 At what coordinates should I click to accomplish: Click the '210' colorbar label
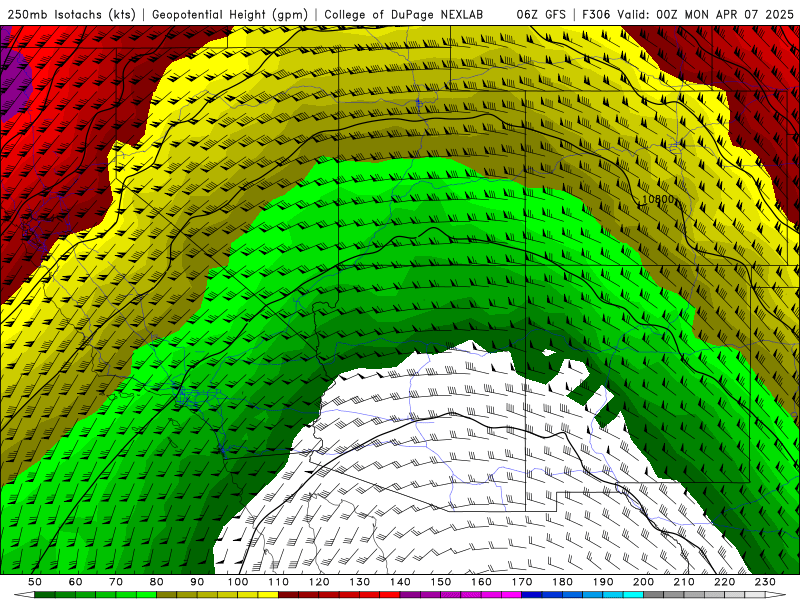(x=684, y=582)
